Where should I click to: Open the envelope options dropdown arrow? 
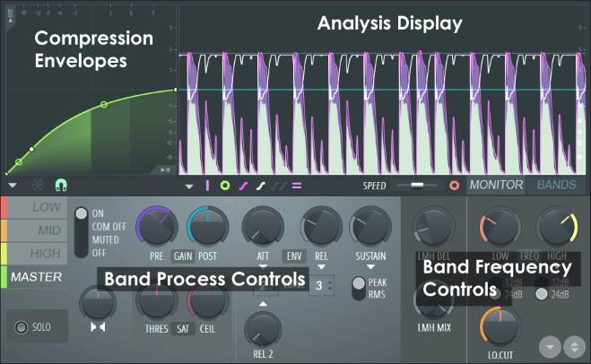(13, 186)
